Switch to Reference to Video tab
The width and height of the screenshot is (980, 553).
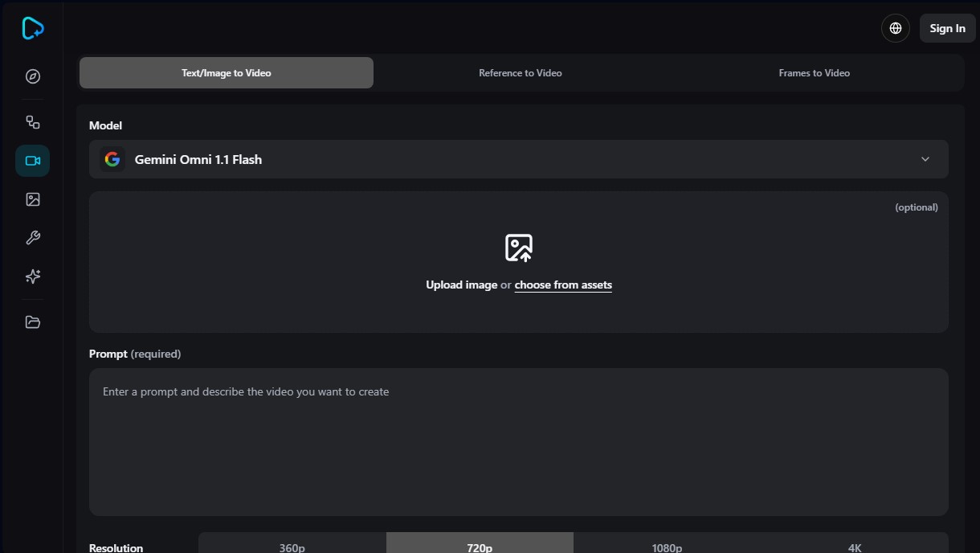[x=521, y=72]
